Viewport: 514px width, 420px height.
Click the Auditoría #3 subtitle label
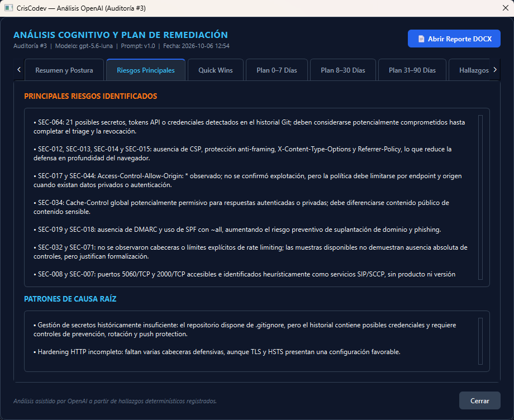tap(30, 46)
